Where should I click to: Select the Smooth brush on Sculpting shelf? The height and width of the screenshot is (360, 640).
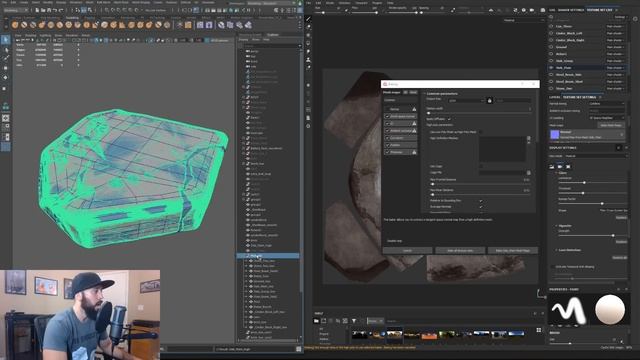pos(24,25)
